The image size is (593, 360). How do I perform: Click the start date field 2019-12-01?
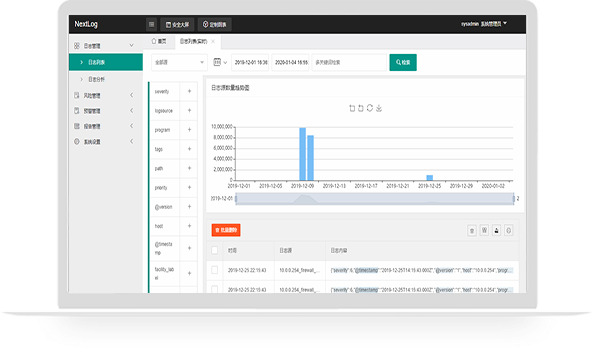(250, 62)
